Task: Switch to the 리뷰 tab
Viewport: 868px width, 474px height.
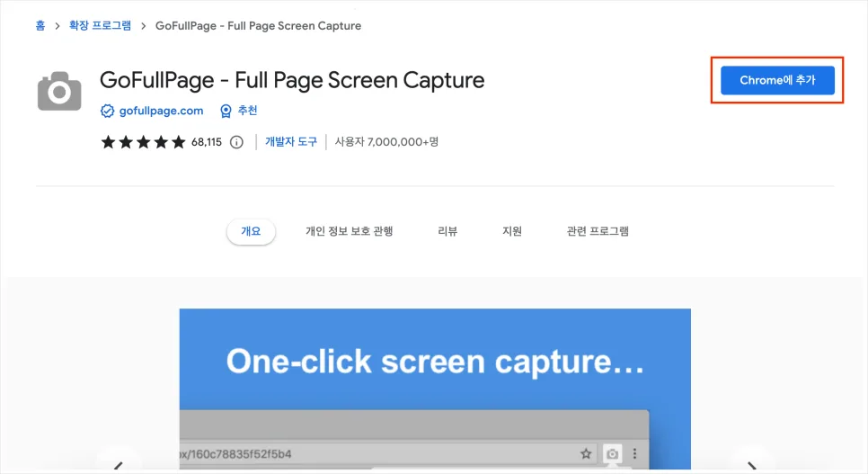Action: [447, 231]
